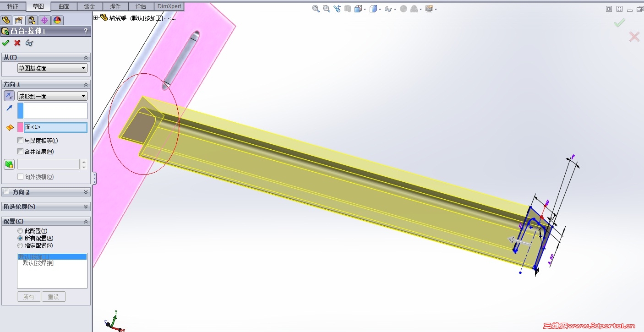644x332 pixels.
Task: Click the draft on/off button
Action: (x=9, y=164)
